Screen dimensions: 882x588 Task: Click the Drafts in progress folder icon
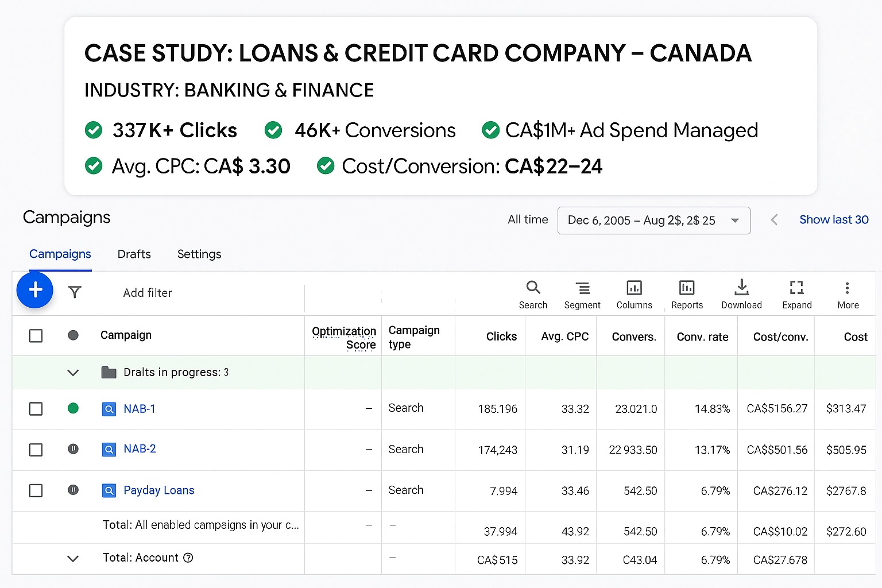tap(109, 372)
